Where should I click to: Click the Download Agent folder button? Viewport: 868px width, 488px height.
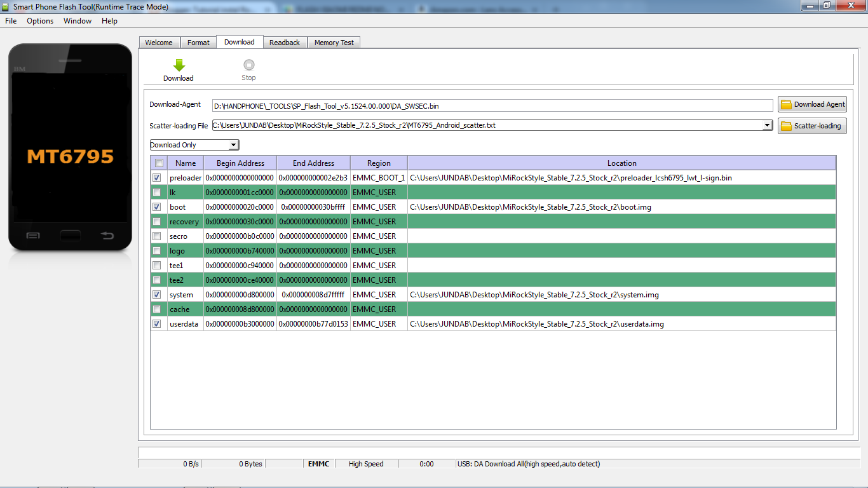pyautogui.click(x=812, y=104)
